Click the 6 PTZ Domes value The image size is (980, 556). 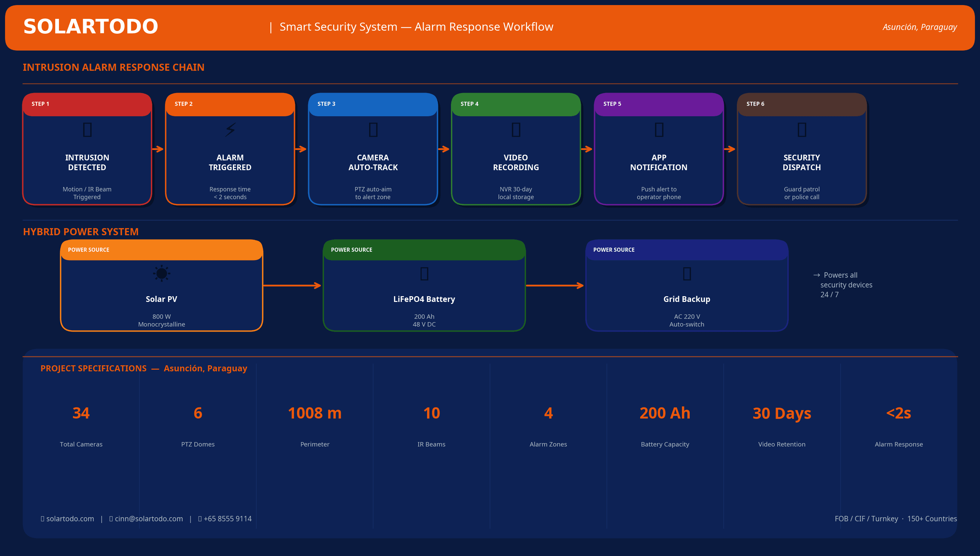(198, 413)
